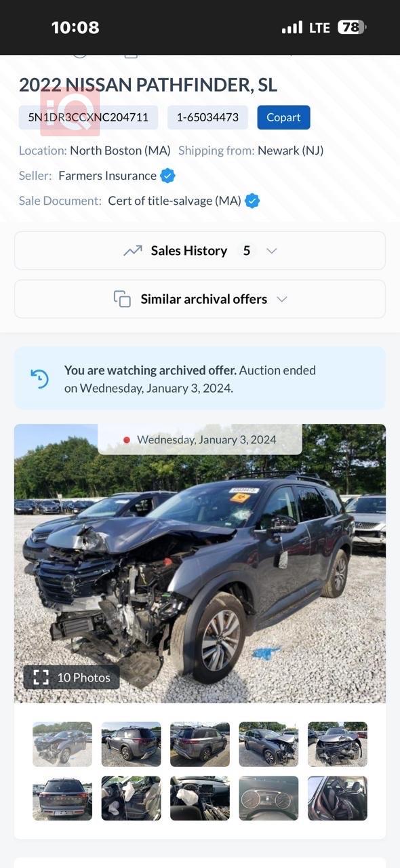Open the 10 Photos gallery
The image size is (400, 868).
click(x=72, y=677)
